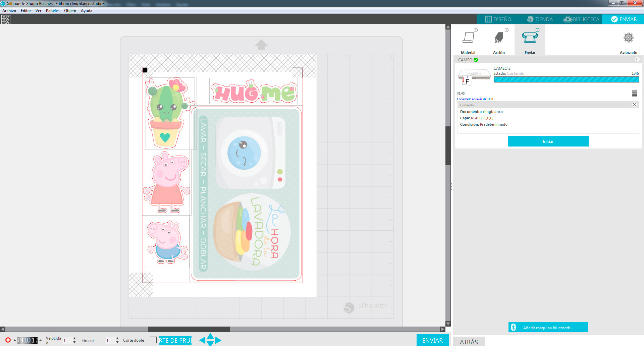This screenshot has width=644, height=346.
Task: Click the right blade-position arrow
Action: click(218, 340)
